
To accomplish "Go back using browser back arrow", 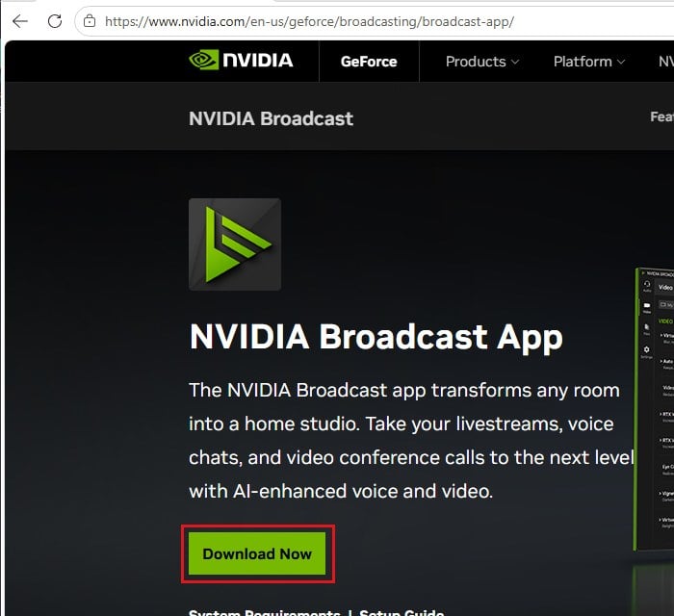I will pyautogui.click(x=20, y=21).
